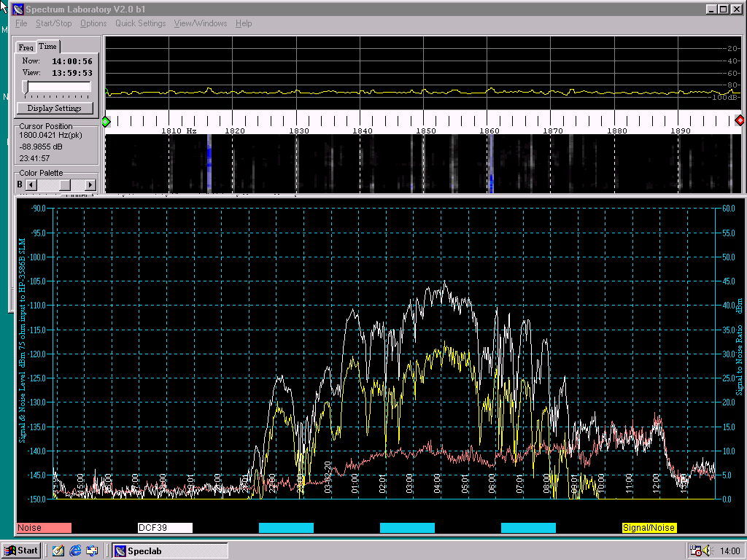
Task: Click the Now time value 14:00:56
Action: point(72,61)
